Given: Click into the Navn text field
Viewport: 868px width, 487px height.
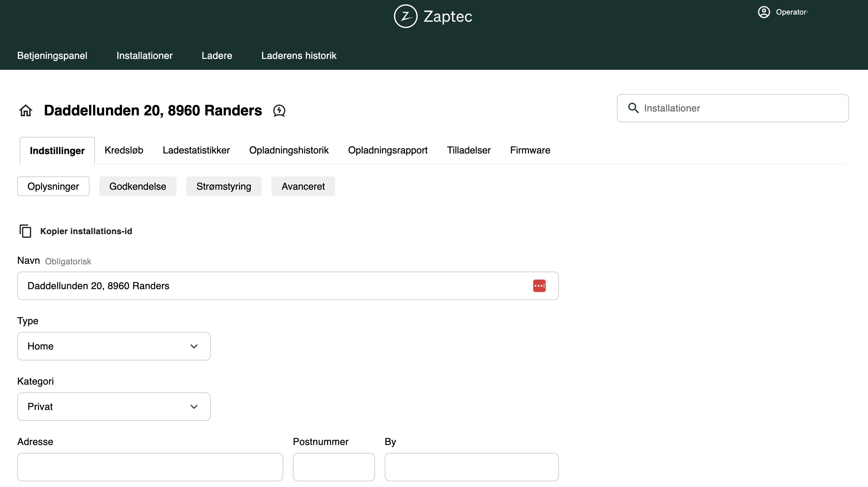Looking at the screenshot, I should [x=288, y=285].
